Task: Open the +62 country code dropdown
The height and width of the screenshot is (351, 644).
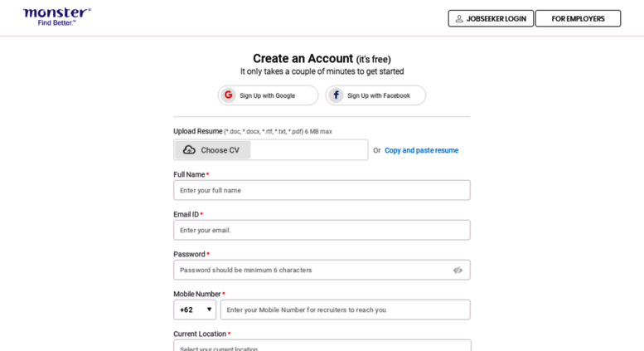Action: (195, 310)
